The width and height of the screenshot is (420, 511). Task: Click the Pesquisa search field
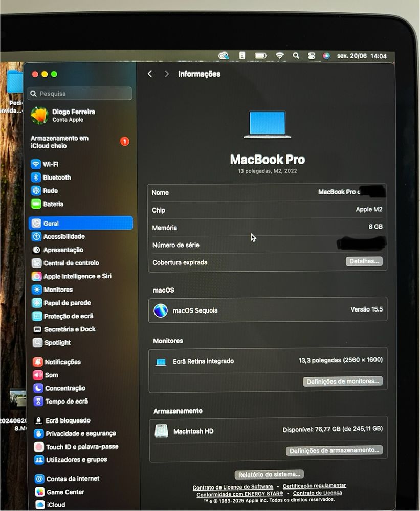click(x=80, y=94)
